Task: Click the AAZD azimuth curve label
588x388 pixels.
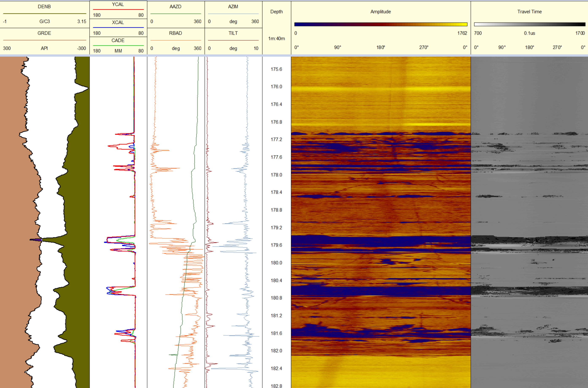Action: point(176,7)
